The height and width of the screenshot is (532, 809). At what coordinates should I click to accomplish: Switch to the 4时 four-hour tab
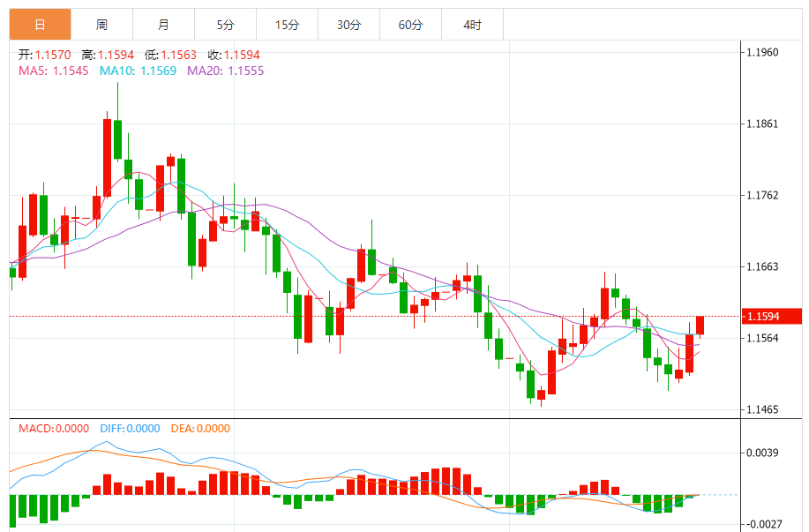point(472,24)
